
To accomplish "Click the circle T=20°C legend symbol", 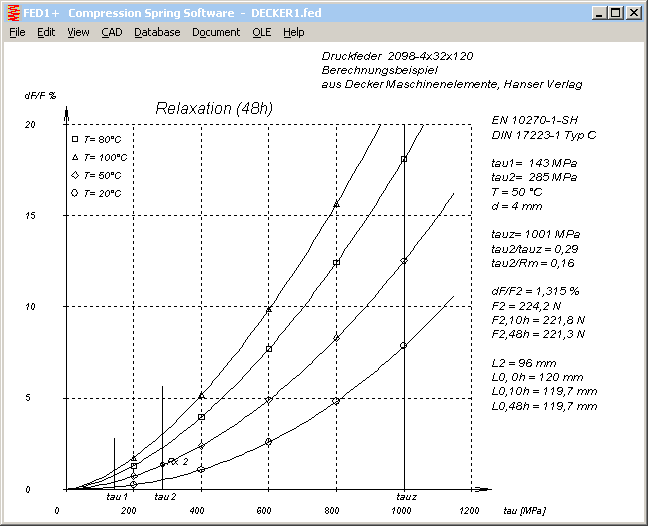I will point(74,192).
